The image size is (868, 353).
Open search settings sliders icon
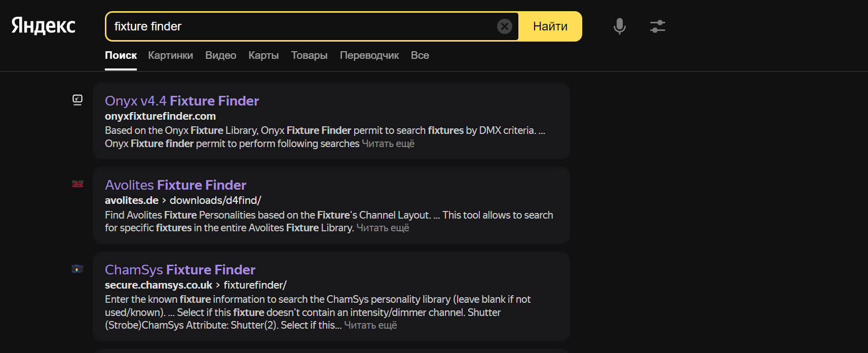click(658, 26)
